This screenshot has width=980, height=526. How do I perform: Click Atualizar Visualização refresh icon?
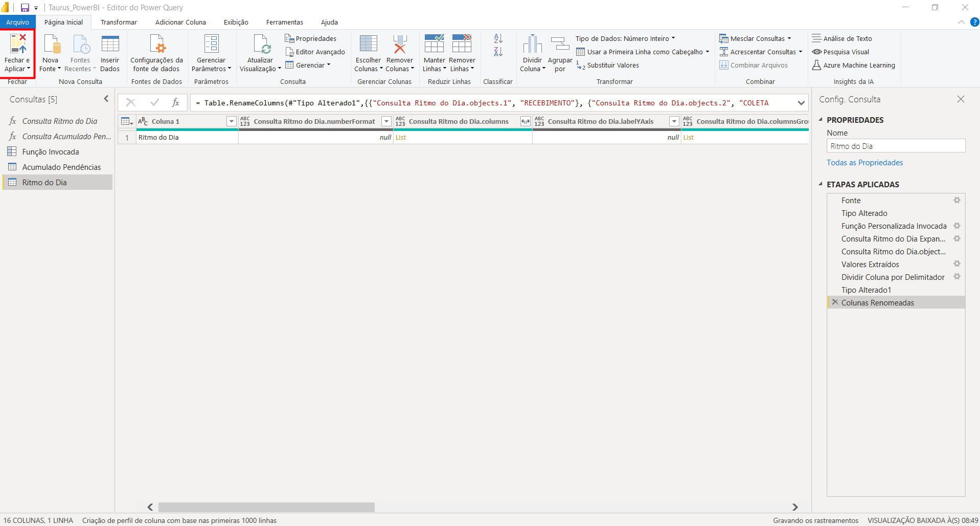click(x=262, y=45)
